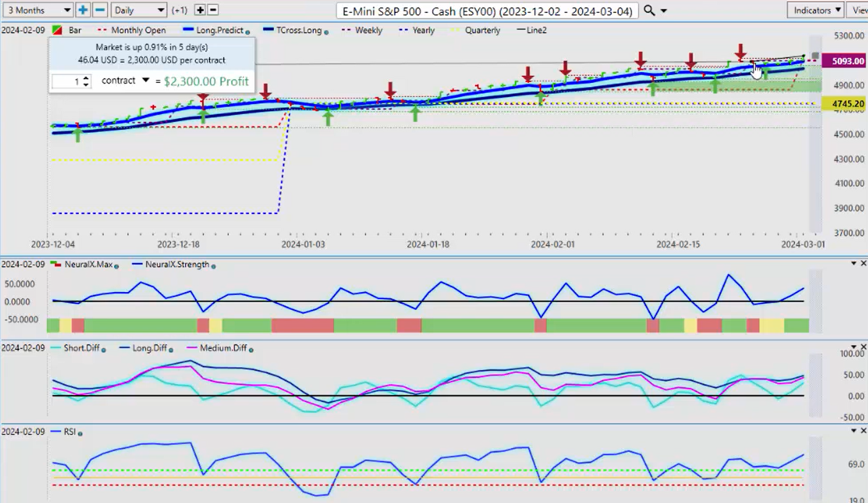Close the Diff indicator panel
This screenshot has height=503, width=868.
click(863, 347)
